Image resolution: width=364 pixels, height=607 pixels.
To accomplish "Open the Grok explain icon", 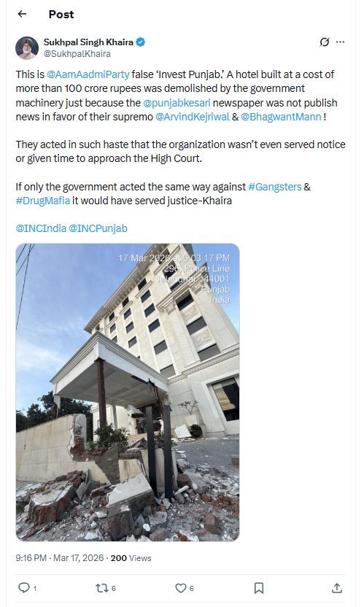I will coord(324,42).
